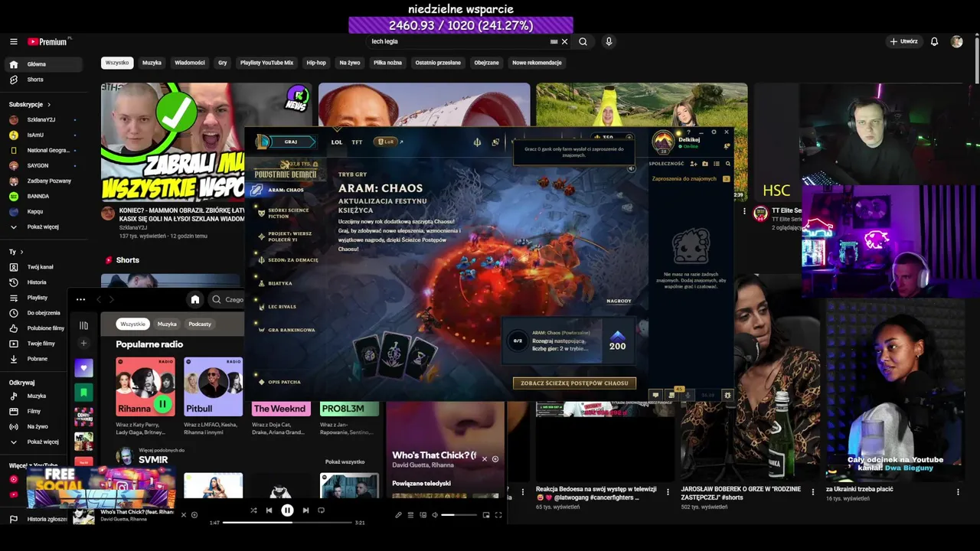The width and height of the screenshot is (980, 551).
Task: Go to previous track in Spotify
Action: tap(269, 510)
